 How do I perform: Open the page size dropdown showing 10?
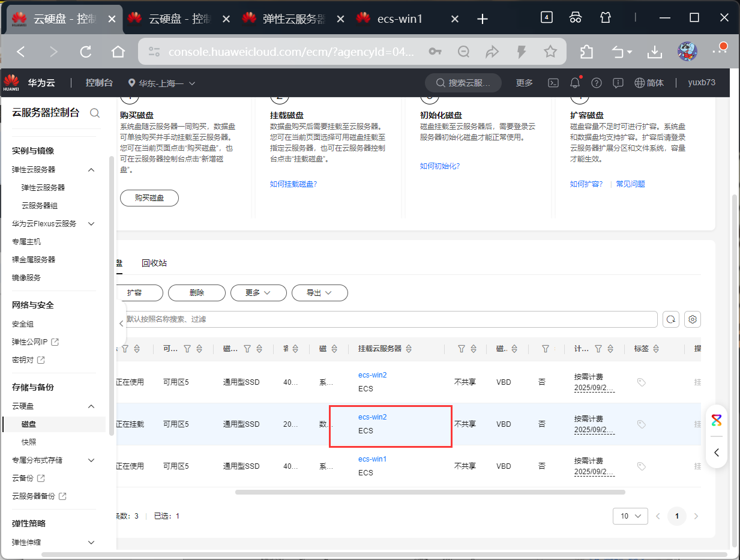630,516
